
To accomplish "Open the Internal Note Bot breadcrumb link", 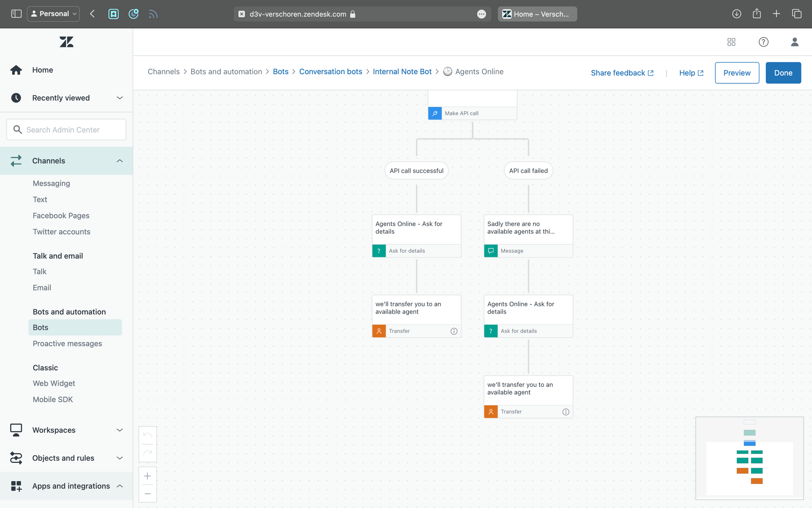I will (x=402, y=72).
